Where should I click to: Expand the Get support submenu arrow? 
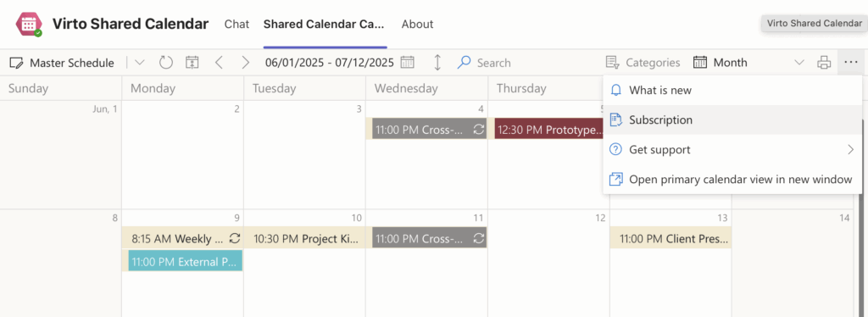851,149
